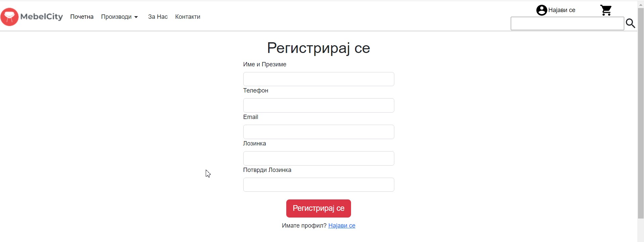Open the Контакти menu link

(x=188, y=17)
